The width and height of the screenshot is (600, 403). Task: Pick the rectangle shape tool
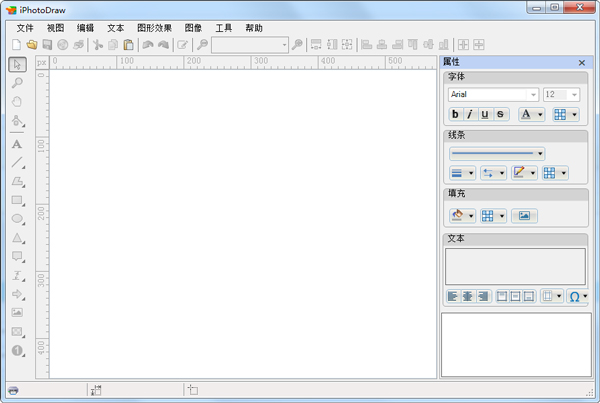click(18, 200)
